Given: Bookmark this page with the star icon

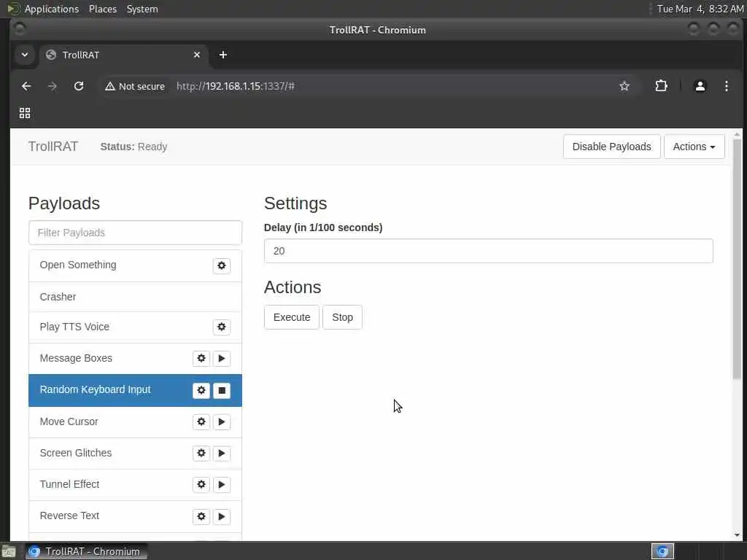Looking at the screenshot, I should tap(624, 86).
